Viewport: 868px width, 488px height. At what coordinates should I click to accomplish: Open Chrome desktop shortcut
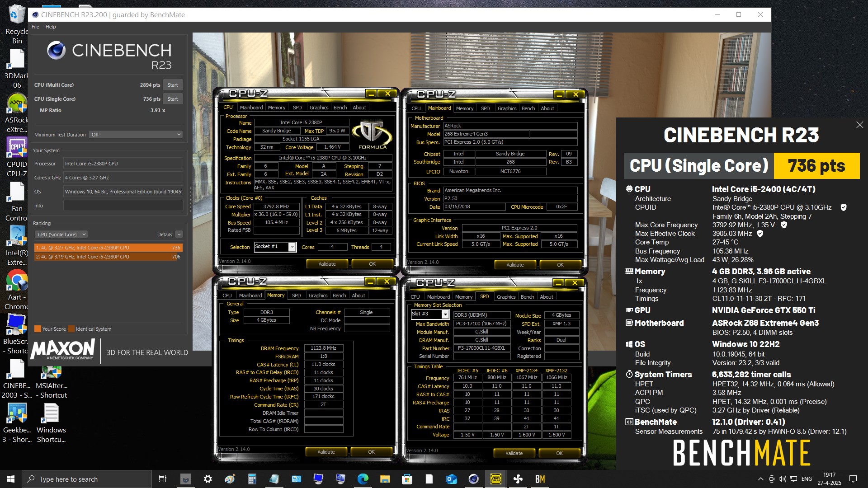point(17,290)
